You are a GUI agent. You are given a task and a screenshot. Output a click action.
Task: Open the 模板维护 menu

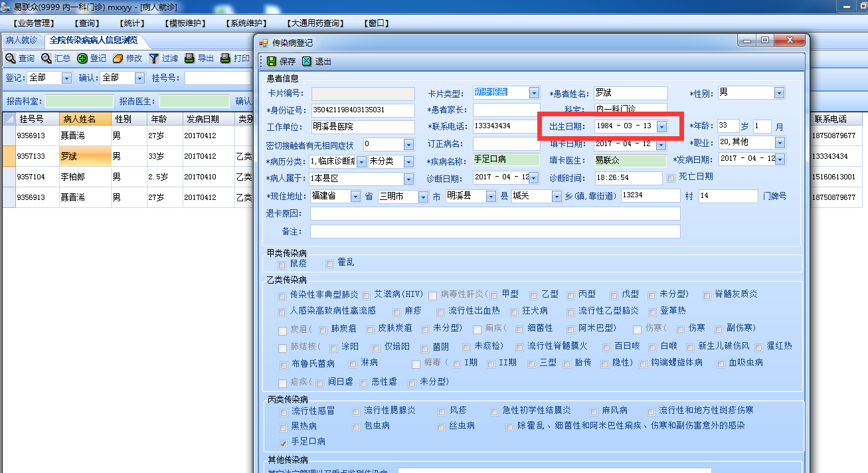[185, 23]
